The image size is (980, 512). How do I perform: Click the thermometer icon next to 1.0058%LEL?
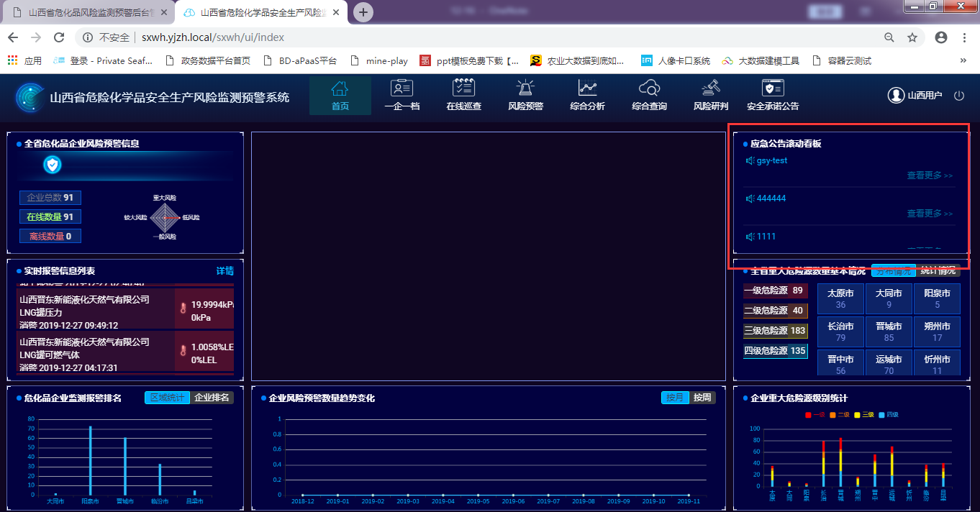183,352
